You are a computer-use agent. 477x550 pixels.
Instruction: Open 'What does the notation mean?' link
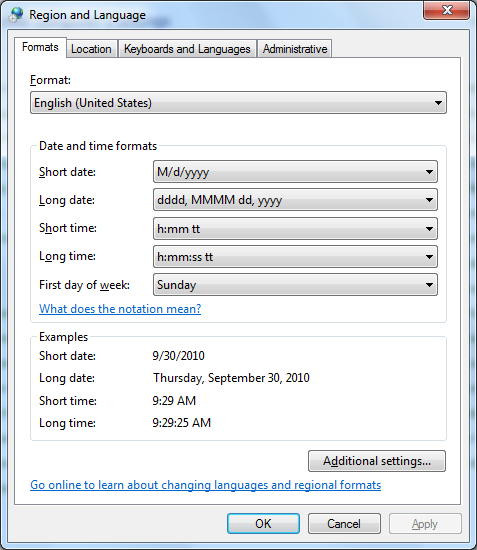pyautogui.click(x=120, y=309)
